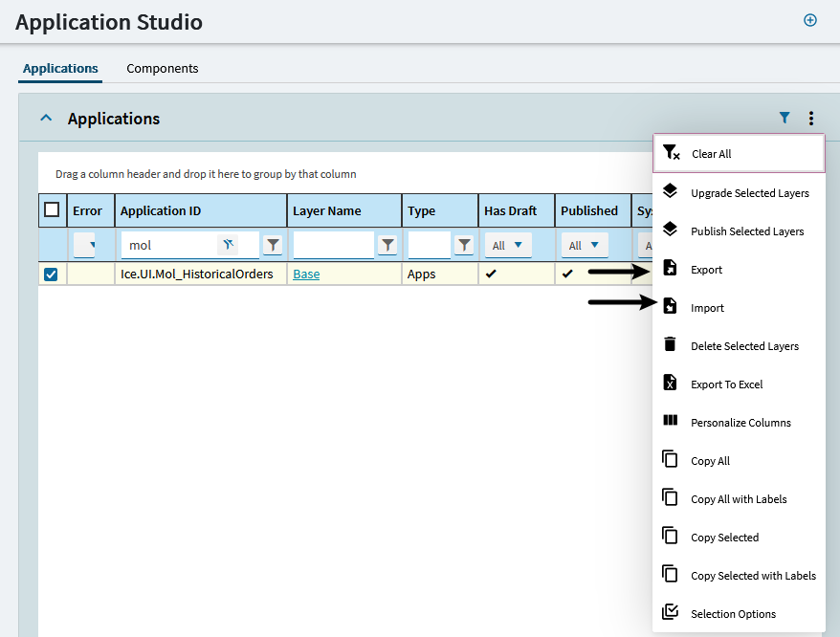
Task: Toggle the select-all header checkbox
Action: click(52, 210)
